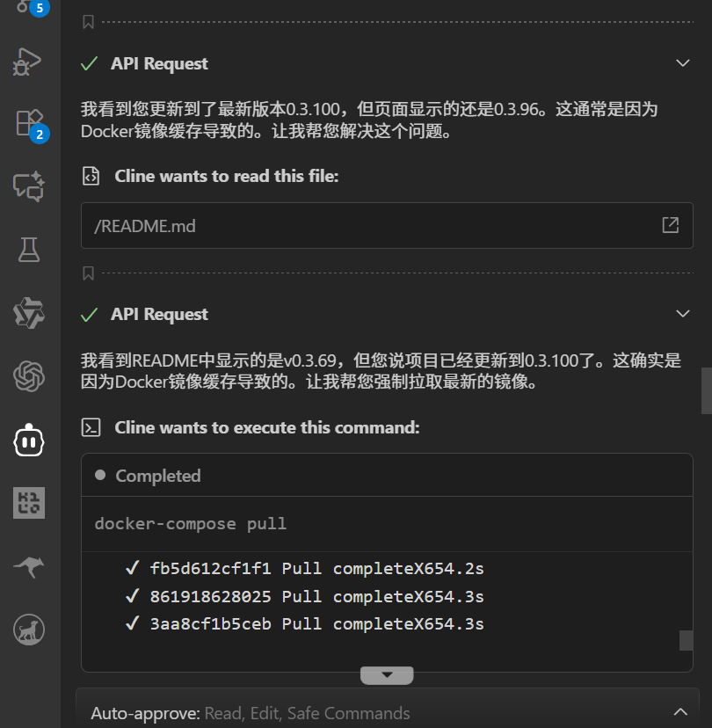Open the Testing beaker icon
Screen dimensions: 712x728
(x=27, y=248)
